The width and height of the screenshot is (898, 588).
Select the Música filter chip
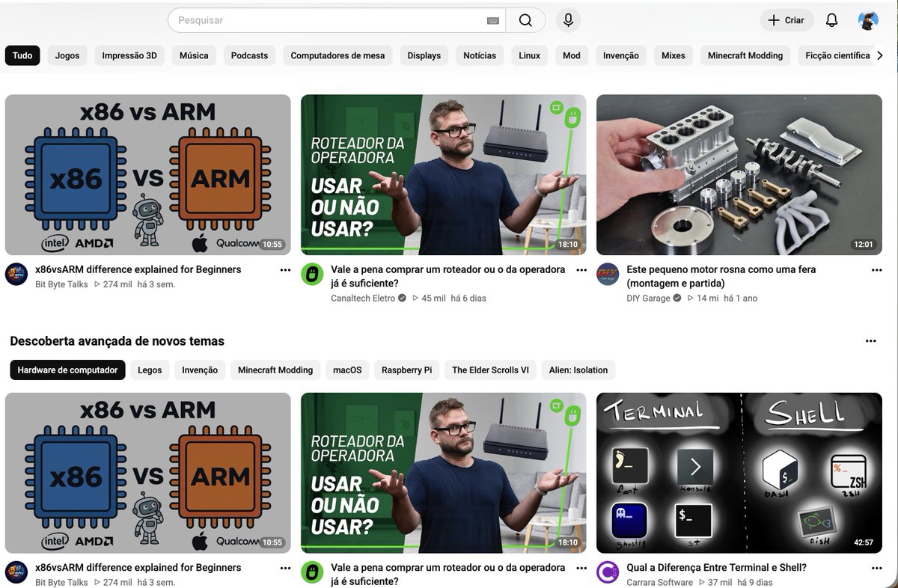coord(194,55)
